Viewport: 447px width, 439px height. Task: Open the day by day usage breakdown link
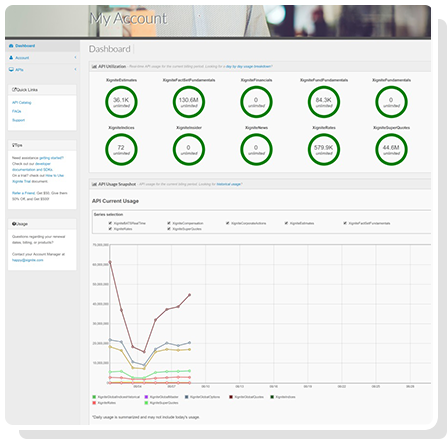coord(249,66)
